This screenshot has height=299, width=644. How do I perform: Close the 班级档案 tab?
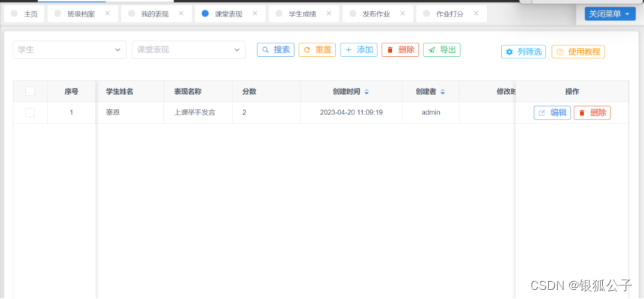(x=108, y=13)
